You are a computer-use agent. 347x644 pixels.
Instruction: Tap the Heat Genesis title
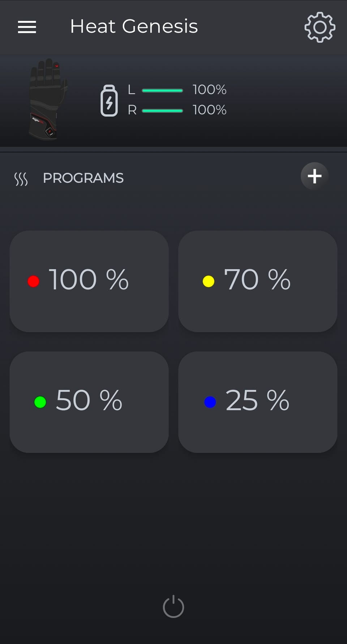pyautogui.click(x=134, y=26)
